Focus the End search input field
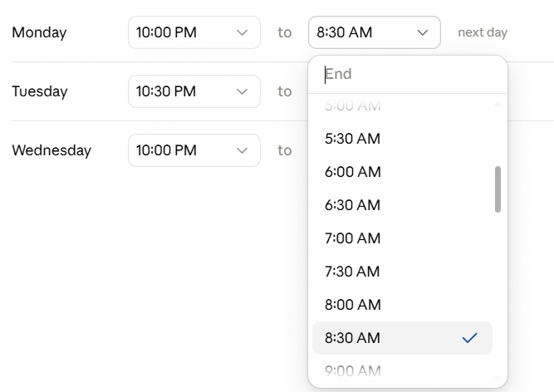Screen dimensions: 554x392 coord(408,75)
